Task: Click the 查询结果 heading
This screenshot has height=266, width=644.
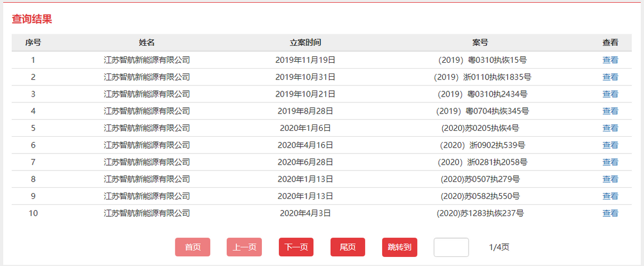Action: point(32,19)
